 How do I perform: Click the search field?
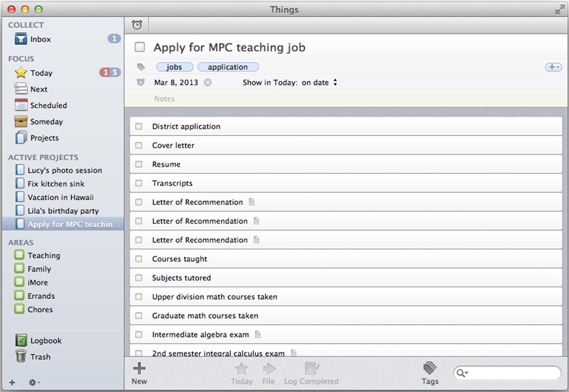[x=507, y=373]
